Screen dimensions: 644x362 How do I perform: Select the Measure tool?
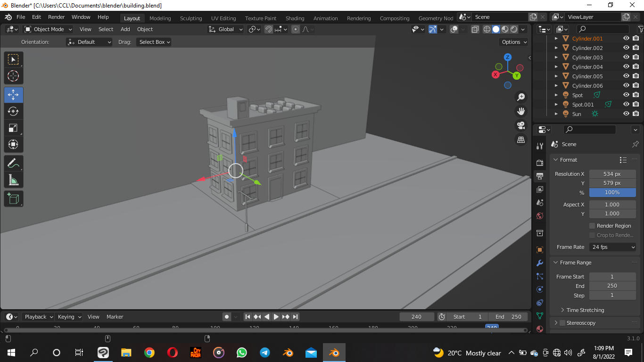click(x=13, y=180)
